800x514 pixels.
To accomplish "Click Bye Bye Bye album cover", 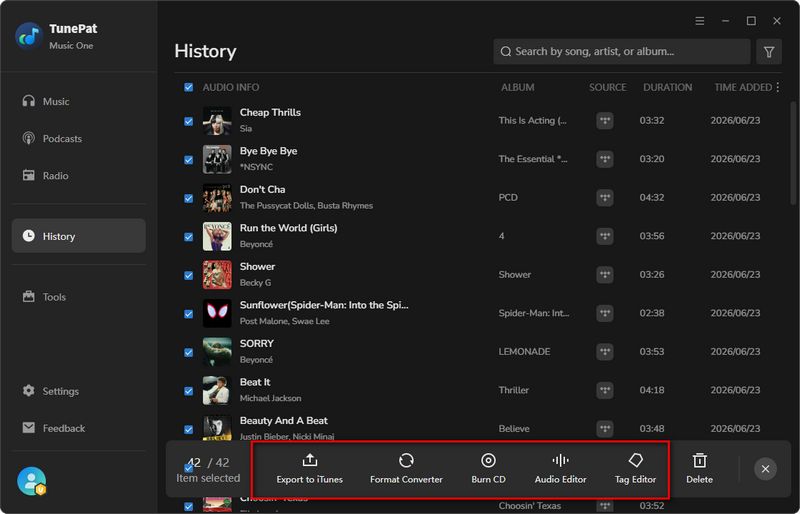I will (217, 159).
